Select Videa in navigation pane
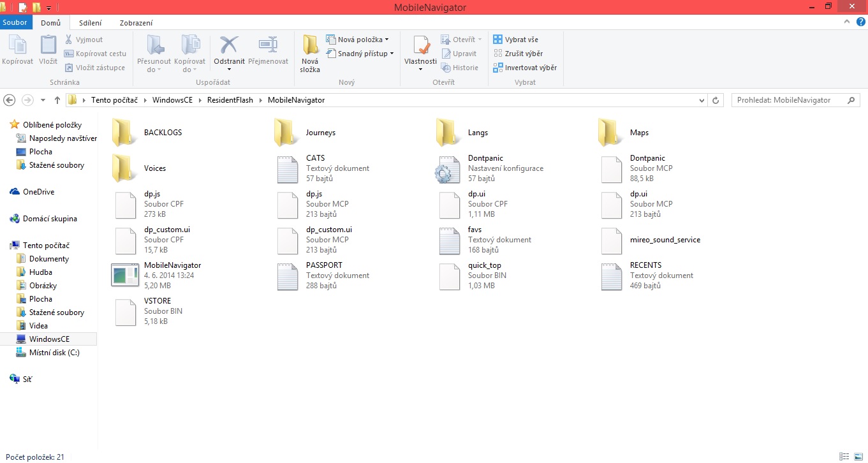 pos(32,326)
